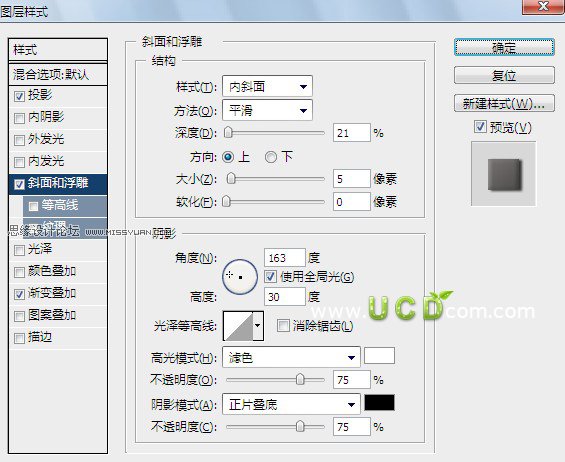Viewport: 565px width, 462px height.
Task: Click the shadow opacity field showing 75
Action: click(x=351, y=427)
